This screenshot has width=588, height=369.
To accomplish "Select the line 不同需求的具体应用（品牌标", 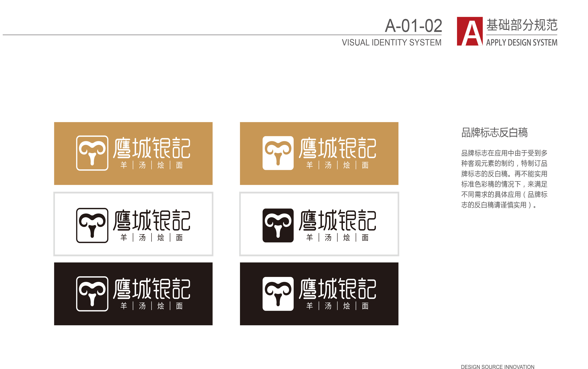I will (x=504, y=195).
